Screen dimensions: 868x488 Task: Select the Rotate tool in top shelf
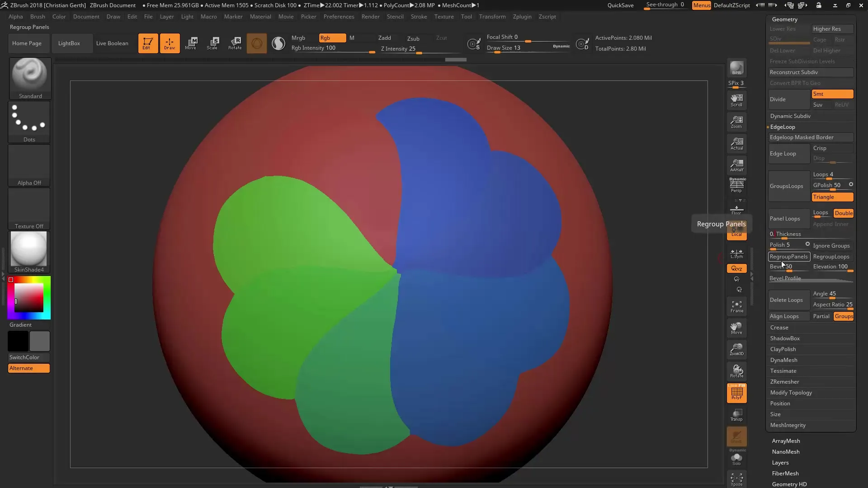235,43
